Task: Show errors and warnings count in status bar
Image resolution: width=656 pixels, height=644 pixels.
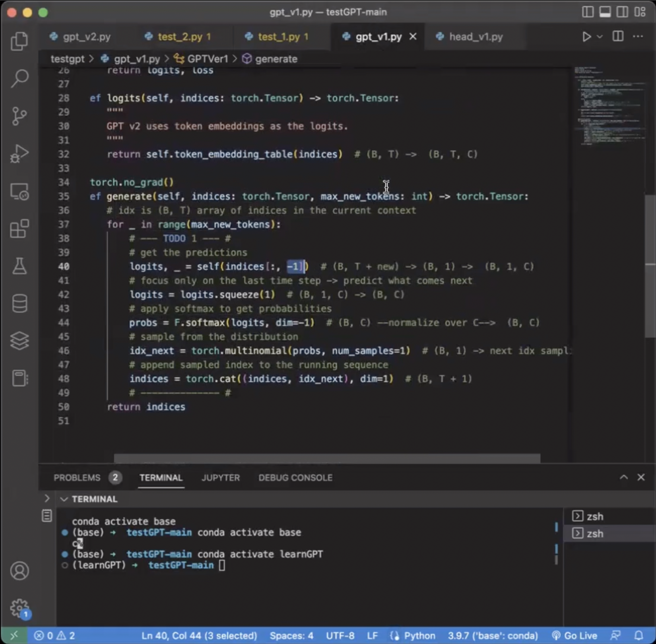Action: pyautogui.click(x=54, y=635)
